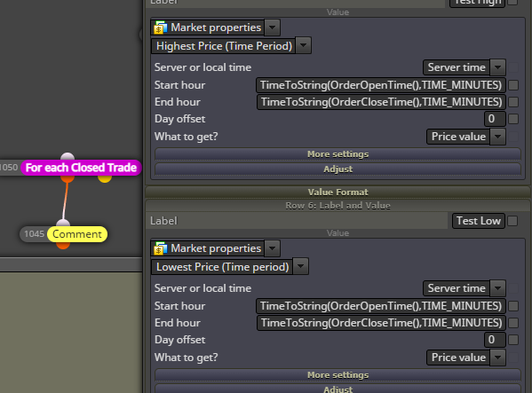Click Adjust button under Lowest Price
Image resolution: width=532 pixels, height=393 pixels.
337,389
